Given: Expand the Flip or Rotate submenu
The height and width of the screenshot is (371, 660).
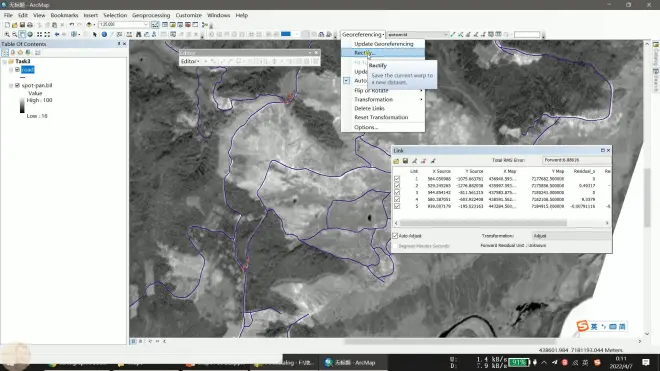Looking at the screenshot, I should (383, 91).
